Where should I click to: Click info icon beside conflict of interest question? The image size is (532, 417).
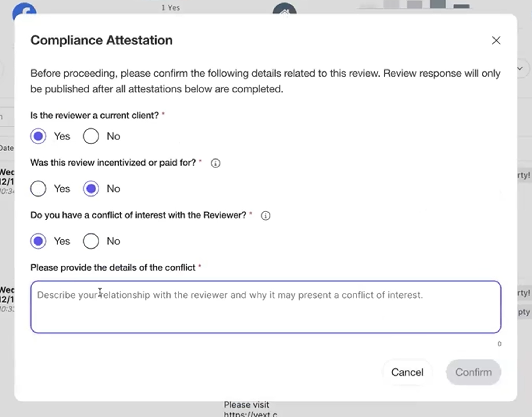coord(265,216)
